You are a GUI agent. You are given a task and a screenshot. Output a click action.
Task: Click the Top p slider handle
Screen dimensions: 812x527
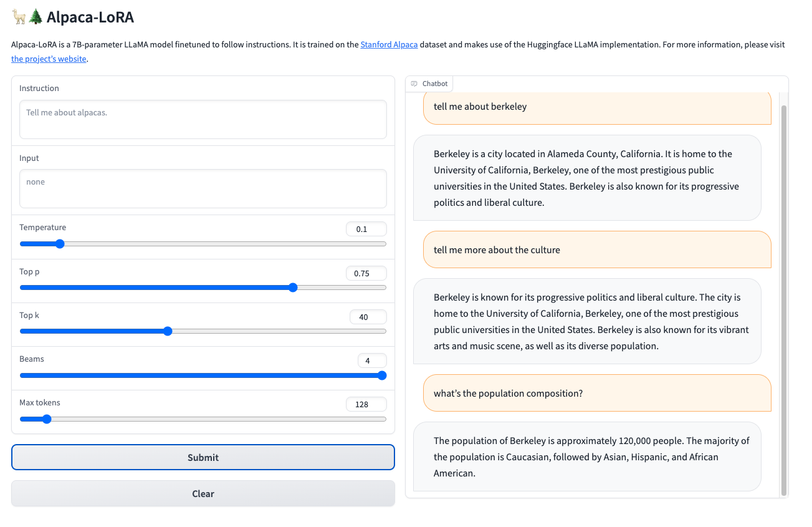click(x=293, y=288)
